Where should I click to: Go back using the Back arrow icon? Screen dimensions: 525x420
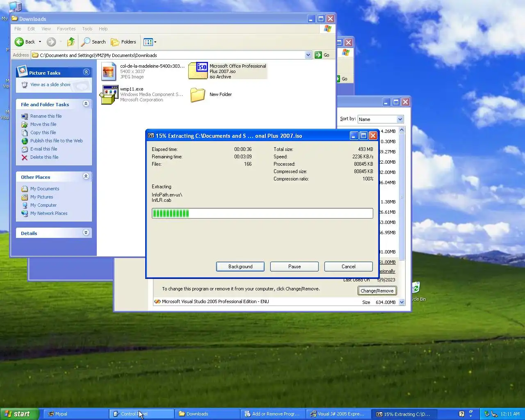pyautogui.click(x=19, y=42)
